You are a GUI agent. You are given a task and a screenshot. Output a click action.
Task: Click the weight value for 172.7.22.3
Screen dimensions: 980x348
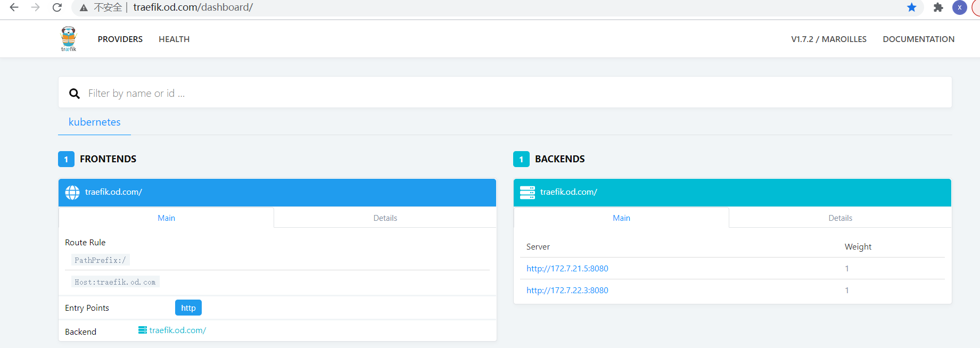(x=847, y=290)
